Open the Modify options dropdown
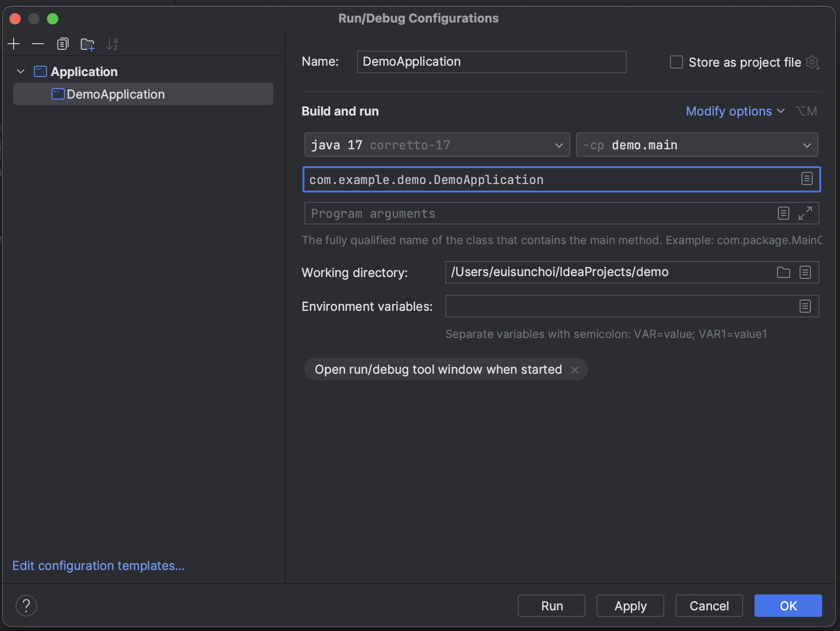This screenshot has height=631, width=840. point(735,111)
